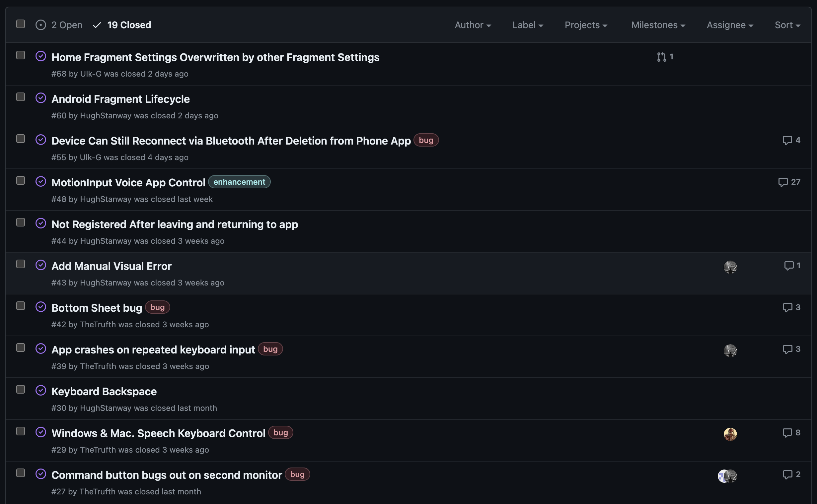Click assignee avatar on Windows & Mac. Speech issue
The height and width of the screenshot is (504, 817).
(x=730, y=434)
